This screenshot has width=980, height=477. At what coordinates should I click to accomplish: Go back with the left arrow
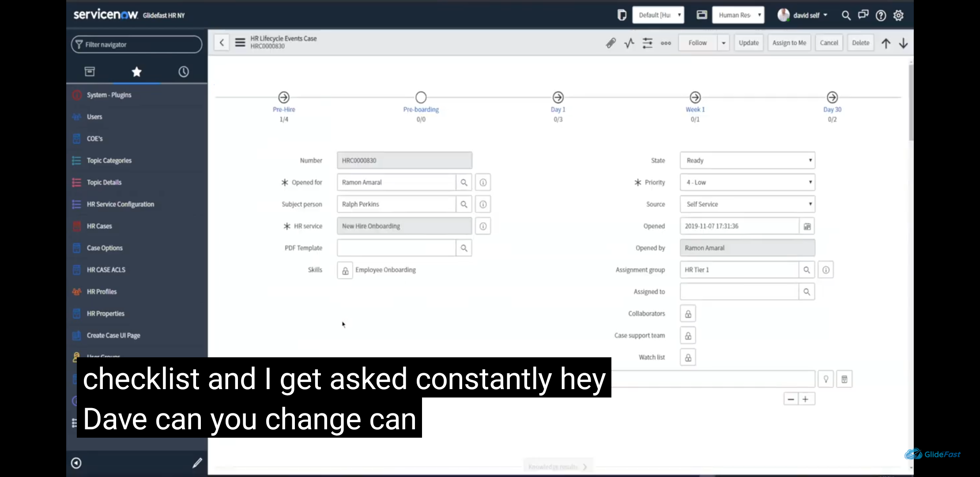pyautogui.click(x=222, y=43)
